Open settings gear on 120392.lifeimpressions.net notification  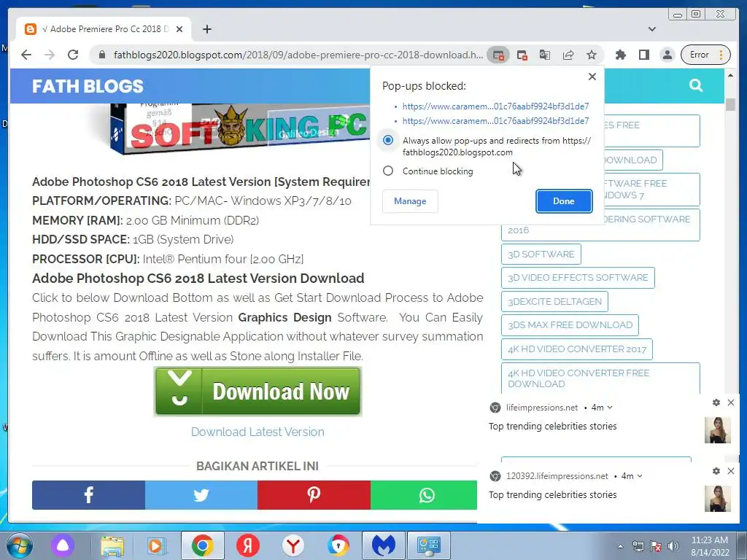point(716,471)
